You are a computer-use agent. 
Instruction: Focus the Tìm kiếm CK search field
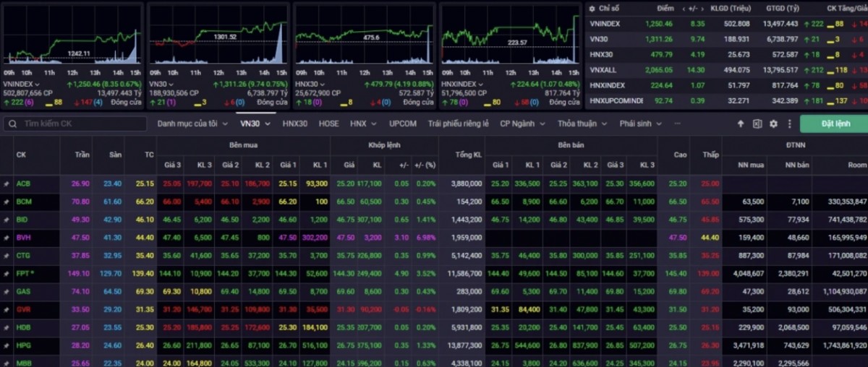81,124
